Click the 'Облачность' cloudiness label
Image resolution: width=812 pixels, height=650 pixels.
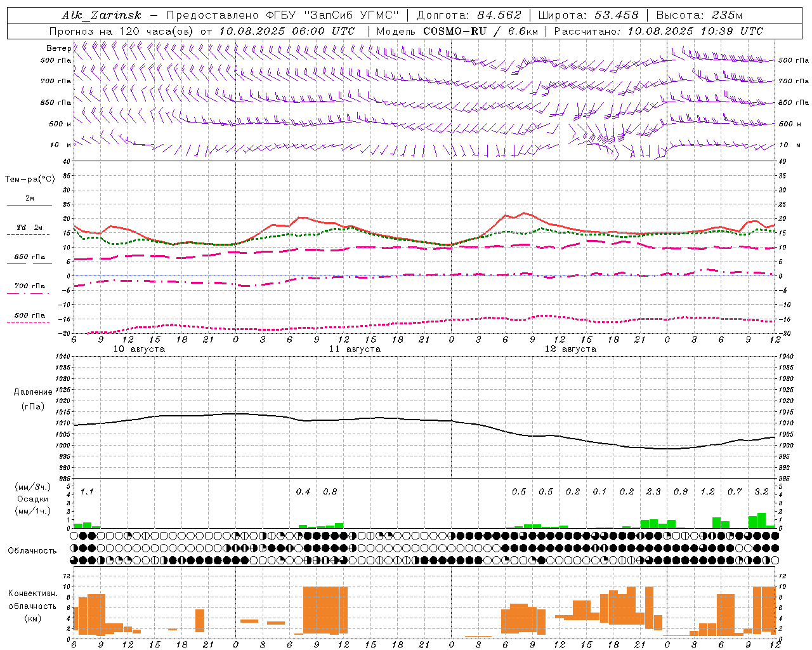coord(32,550)
